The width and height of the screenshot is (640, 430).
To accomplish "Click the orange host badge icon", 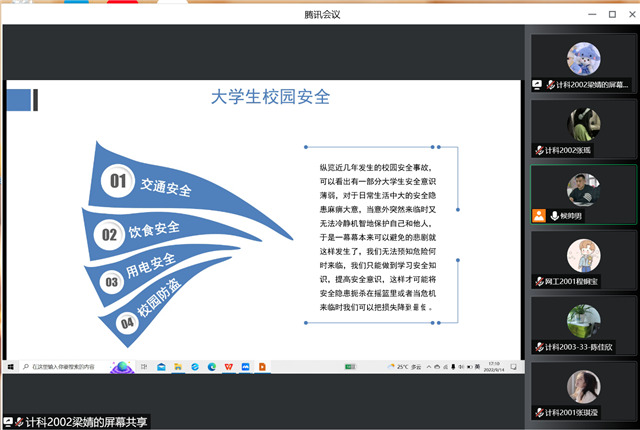I will 539,215.
